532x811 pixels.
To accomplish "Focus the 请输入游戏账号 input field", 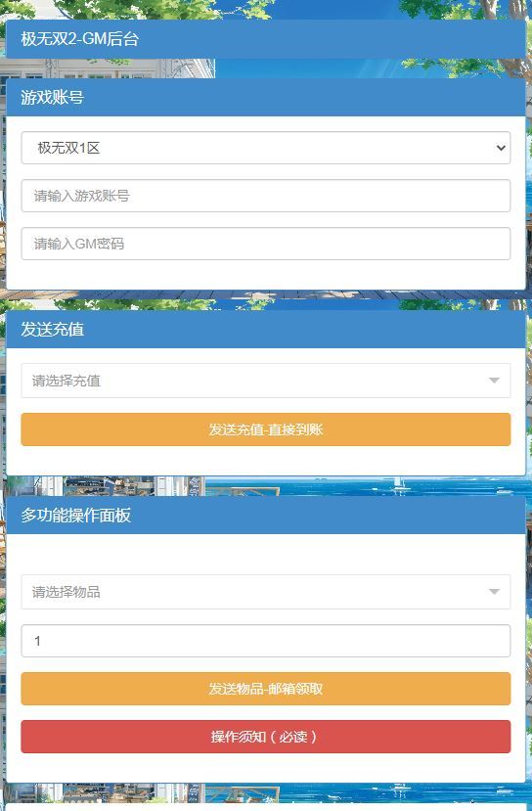I will coord(266,196).
